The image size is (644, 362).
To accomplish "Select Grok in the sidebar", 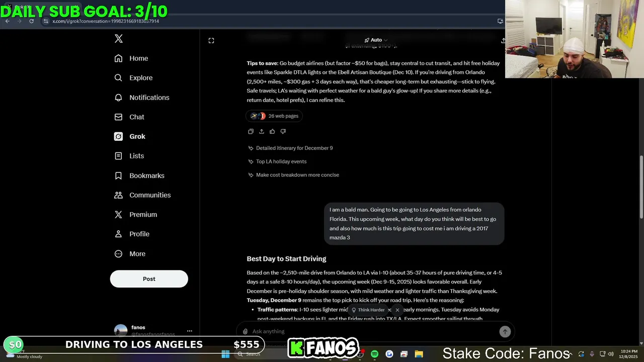I will click(130, 136).
